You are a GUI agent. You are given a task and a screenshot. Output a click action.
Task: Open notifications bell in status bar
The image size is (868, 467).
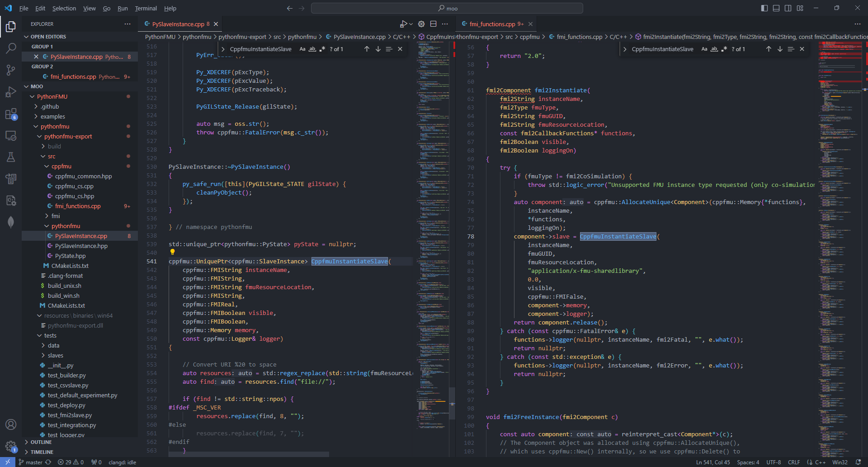859,462
